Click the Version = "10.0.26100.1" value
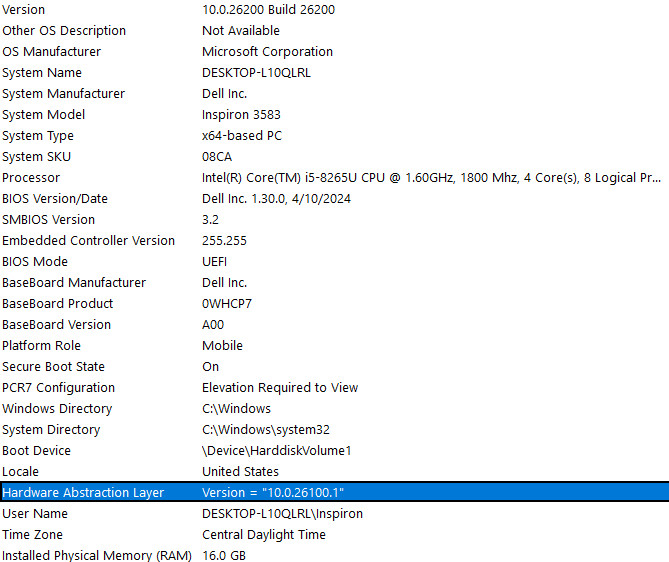 tap(273, 492)
